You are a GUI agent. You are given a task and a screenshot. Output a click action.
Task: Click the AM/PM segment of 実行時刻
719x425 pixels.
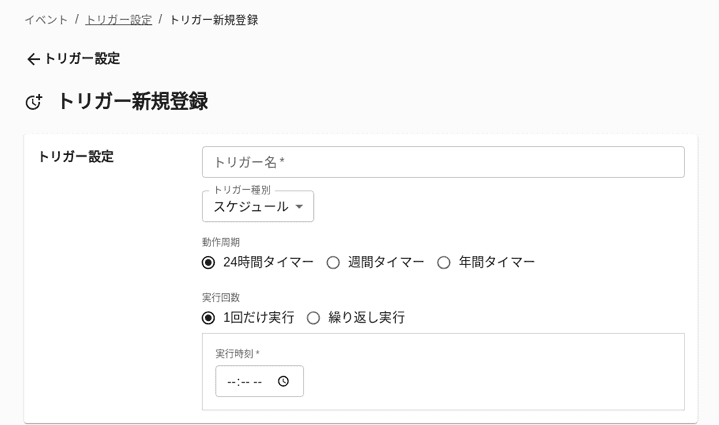pos(258,382)
